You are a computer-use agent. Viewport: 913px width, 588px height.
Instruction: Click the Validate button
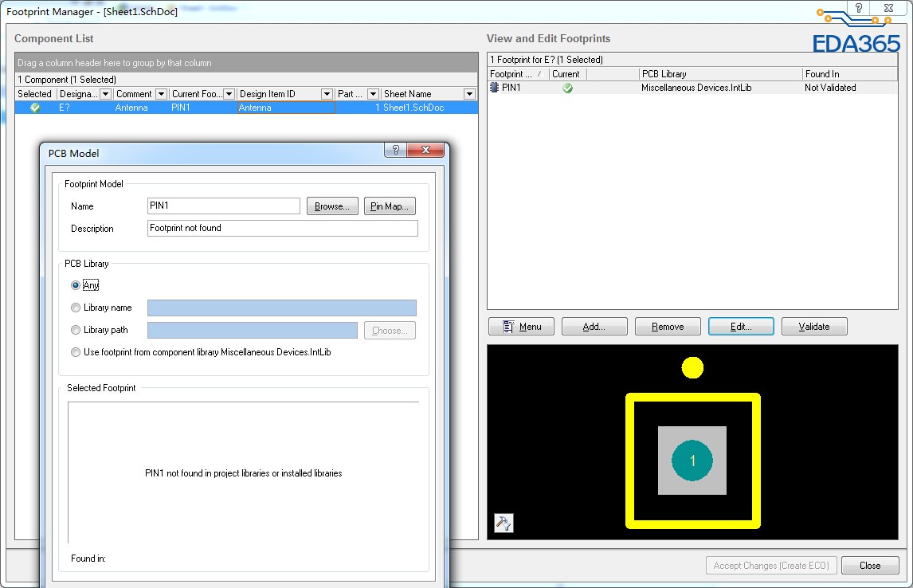[813, 327]
